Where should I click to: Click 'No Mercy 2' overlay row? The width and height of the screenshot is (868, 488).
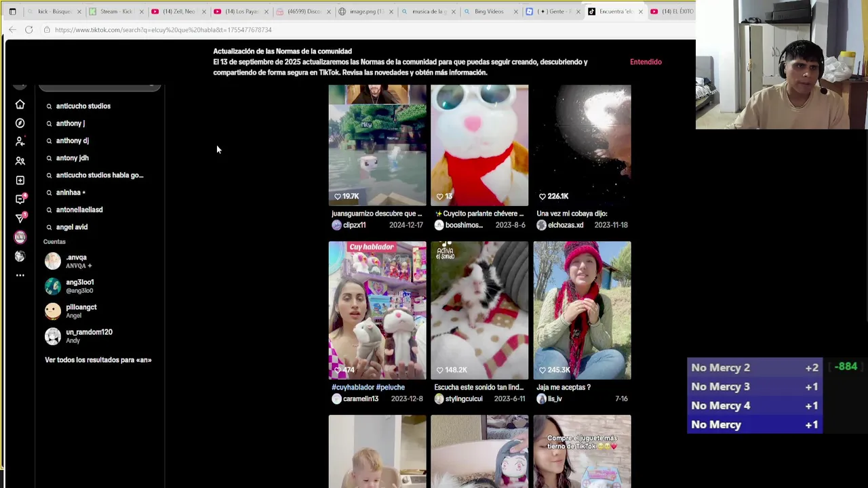click(x=755, y=367)
